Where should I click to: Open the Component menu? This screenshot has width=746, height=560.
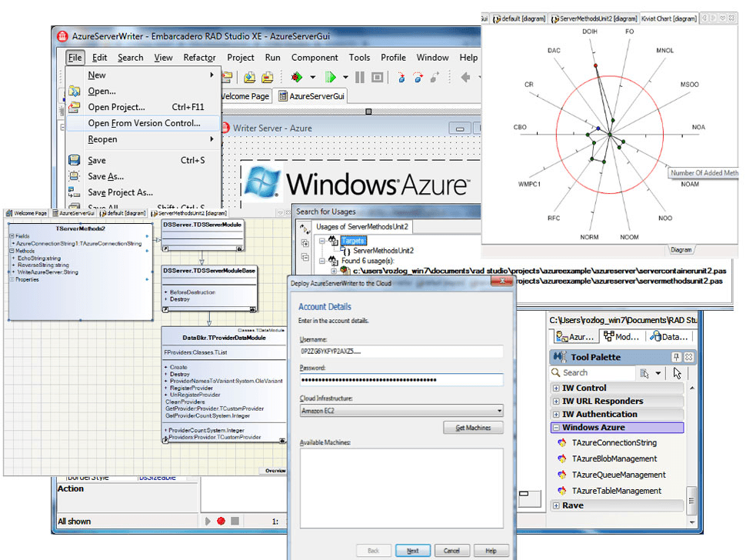tap(315, 58)
